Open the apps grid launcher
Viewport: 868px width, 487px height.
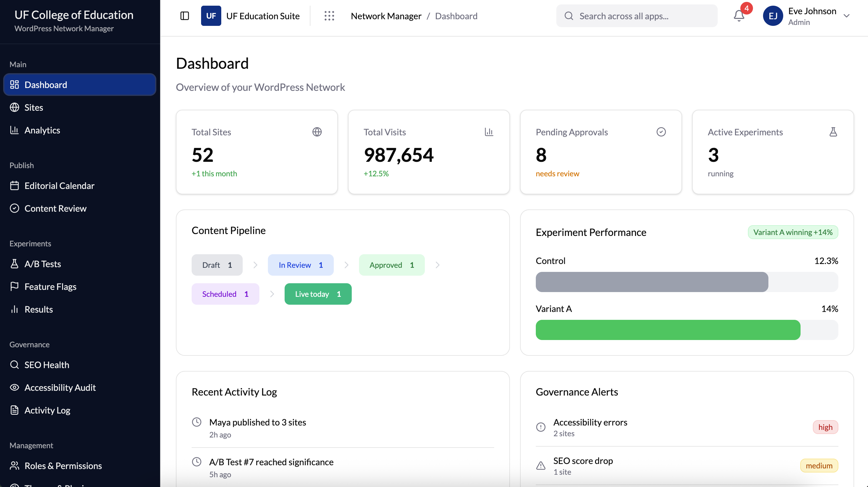click(329, 16)
